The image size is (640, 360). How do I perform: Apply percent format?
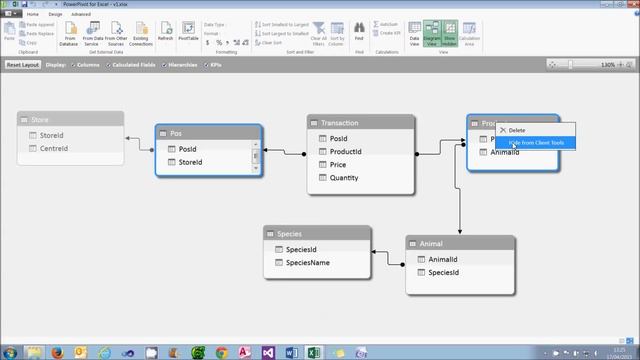[x=219, y=42]
